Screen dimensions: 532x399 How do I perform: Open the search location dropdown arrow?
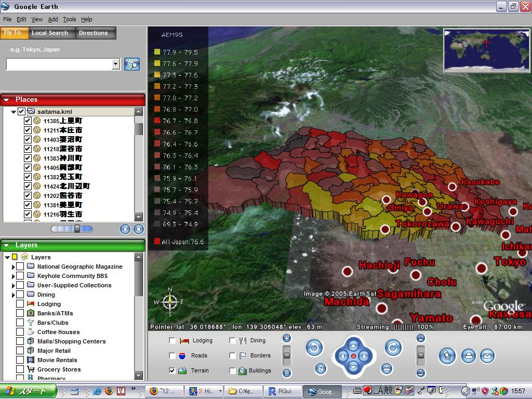[116, 64]
